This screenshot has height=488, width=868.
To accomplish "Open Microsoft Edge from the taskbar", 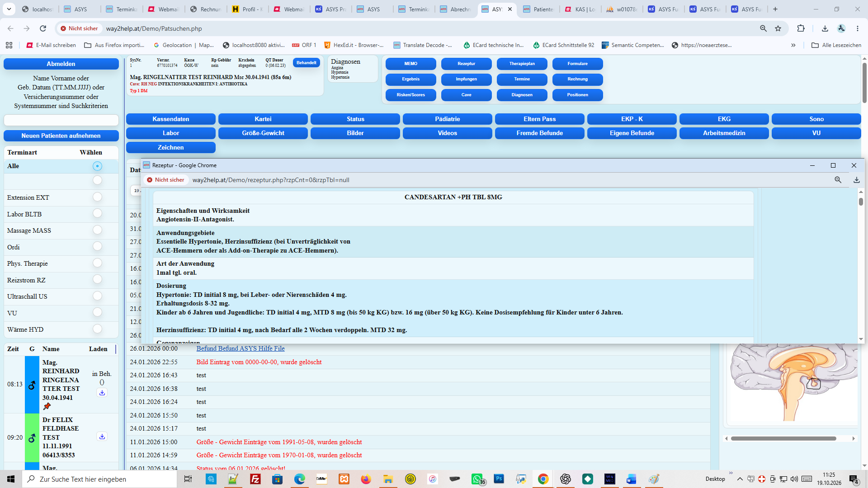I will click(x=299, y=479).
